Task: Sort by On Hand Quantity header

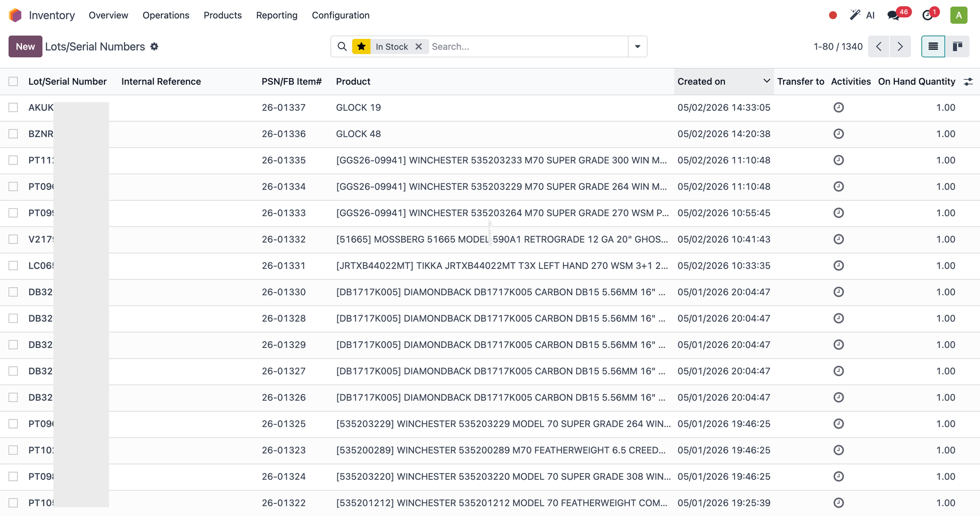Action: (x=917, y=81)
